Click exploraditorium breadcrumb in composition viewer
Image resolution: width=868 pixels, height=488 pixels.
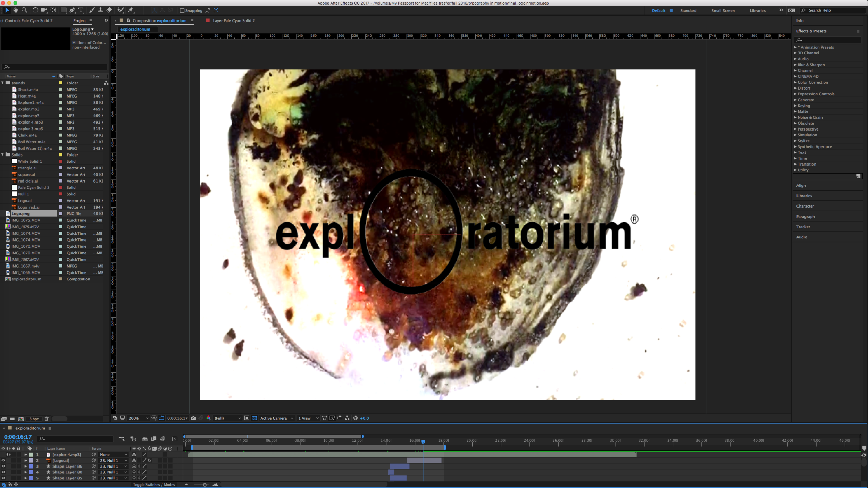tap(135, 29)
